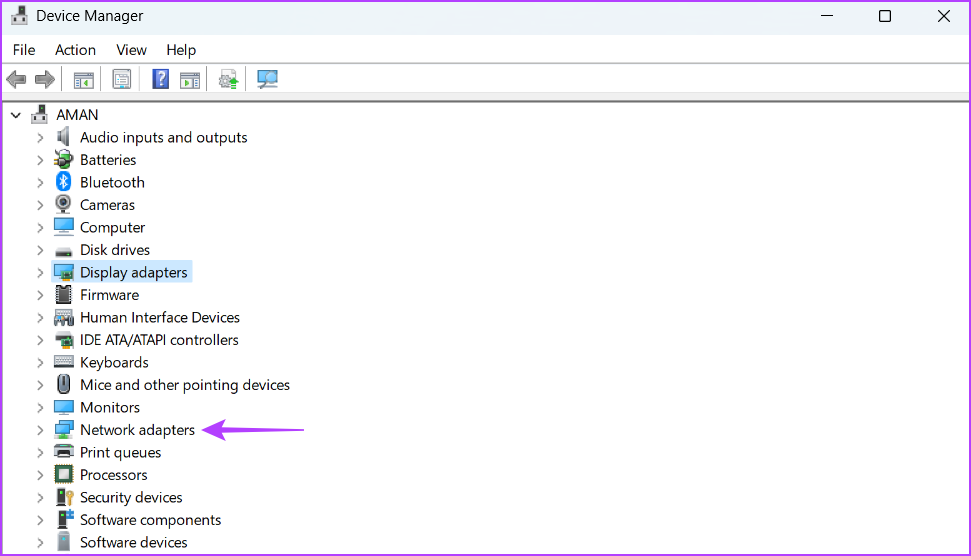The image size is (971, 556).
Task: Select the IDE ATA/ATAPI controllers label
Action: [159, 340]
